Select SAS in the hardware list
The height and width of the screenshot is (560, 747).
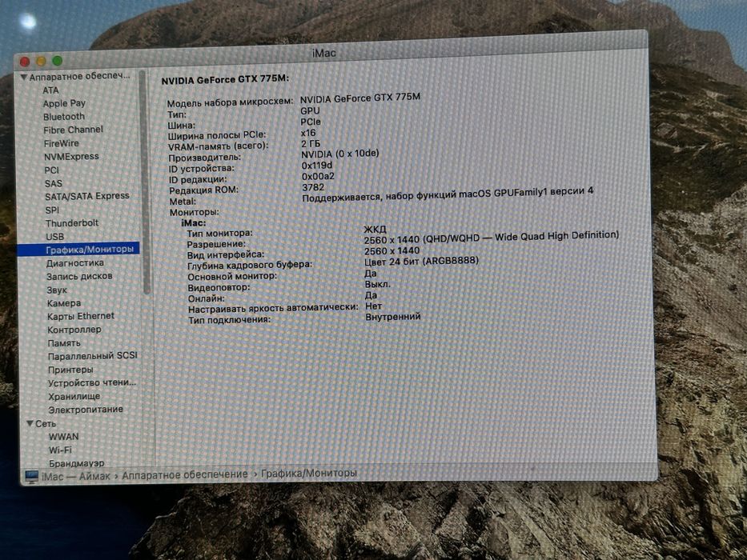54,183
